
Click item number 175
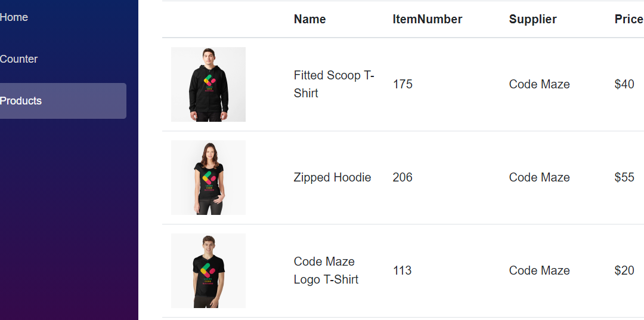point(402,84)
